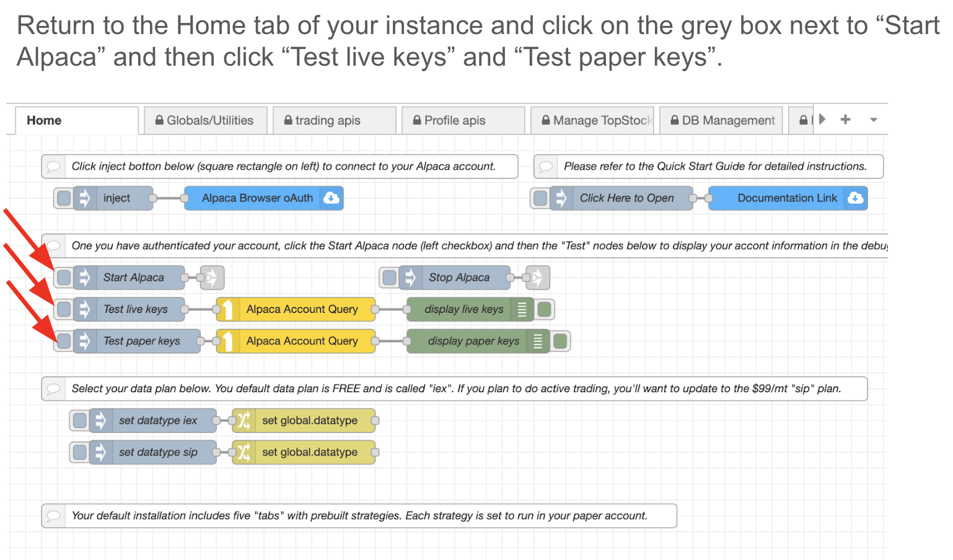Click the cloud icon on Alpaca Browser oAuth
The image size is (953, 560).
pos(332,198)
